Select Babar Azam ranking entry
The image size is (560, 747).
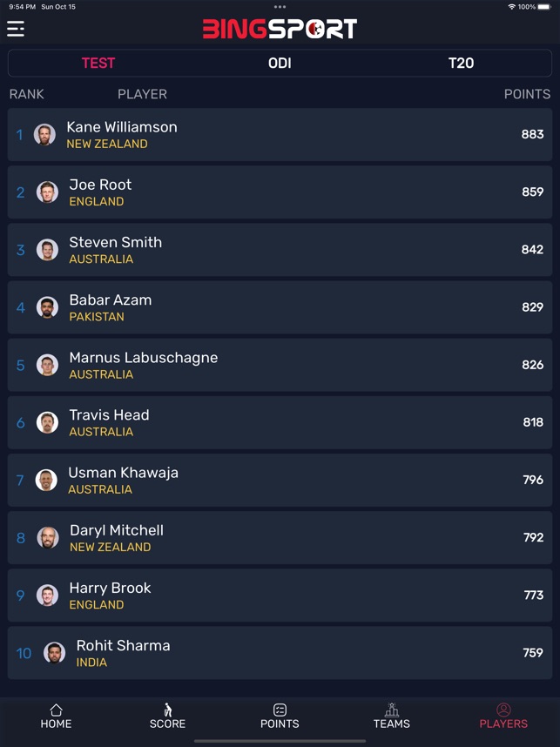280,307
